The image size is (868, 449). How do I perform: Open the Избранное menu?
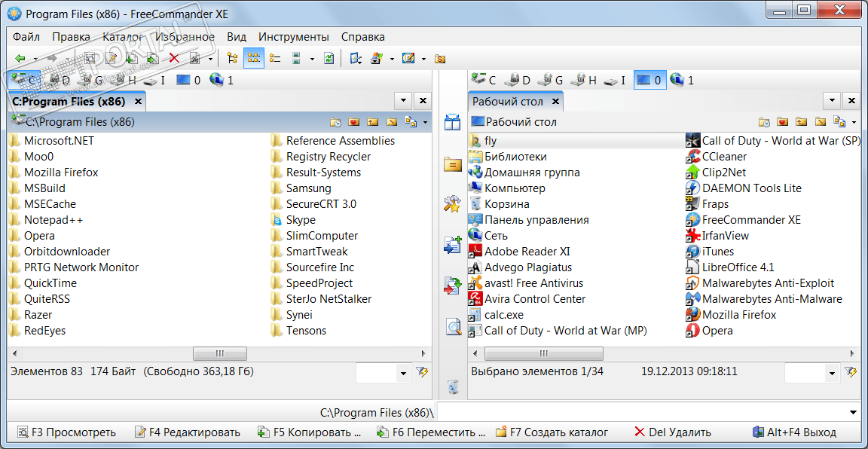(x=185, y=37)
